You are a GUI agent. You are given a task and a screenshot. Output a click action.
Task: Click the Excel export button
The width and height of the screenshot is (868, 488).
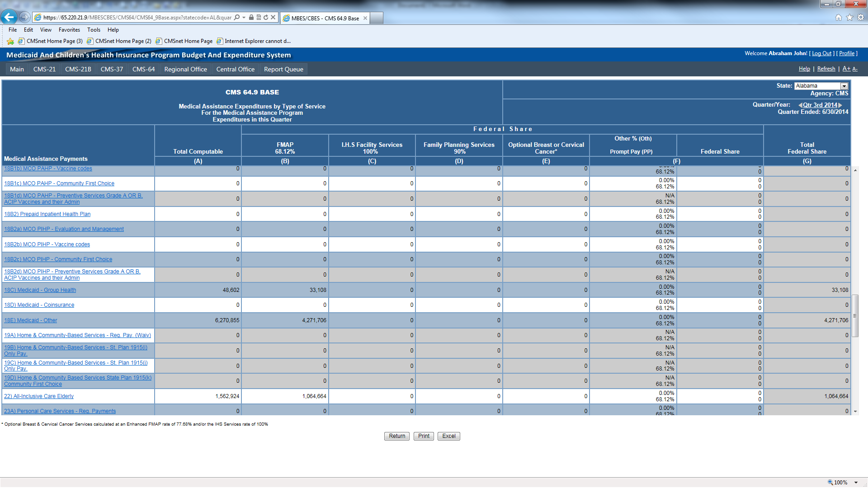point(448,436)
